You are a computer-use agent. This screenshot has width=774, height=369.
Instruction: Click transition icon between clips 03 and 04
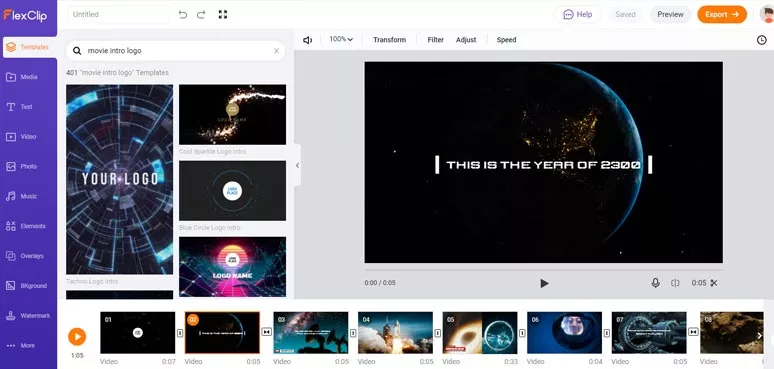pyautogui.click(x=353, y=332)
